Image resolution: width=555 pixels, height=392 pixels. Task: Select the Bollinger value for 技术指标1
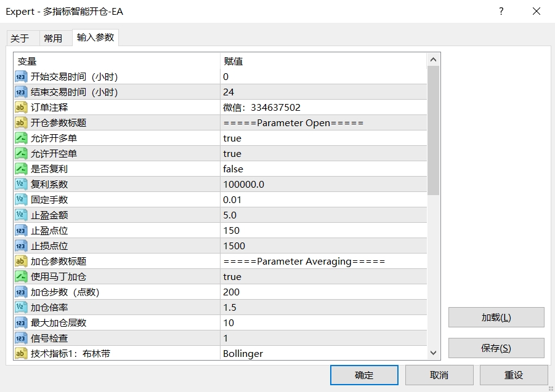(323, 354)
